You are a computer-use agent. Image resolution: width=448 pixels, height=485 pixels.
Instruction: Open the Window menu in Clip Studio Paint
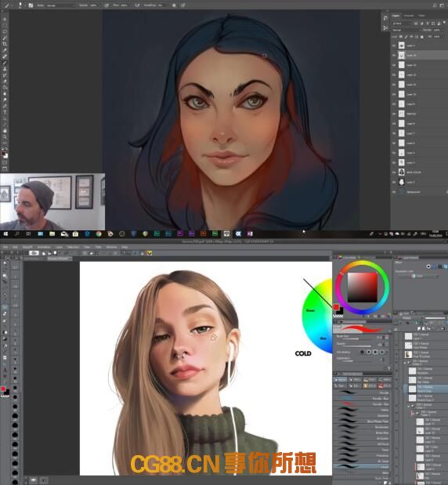(112, 247)
